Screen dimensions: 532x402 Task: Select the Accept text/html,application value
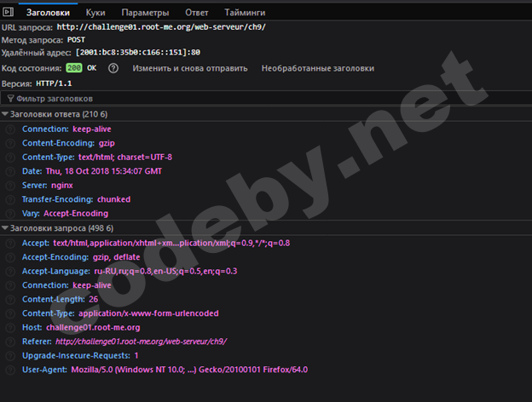(171, 244)
